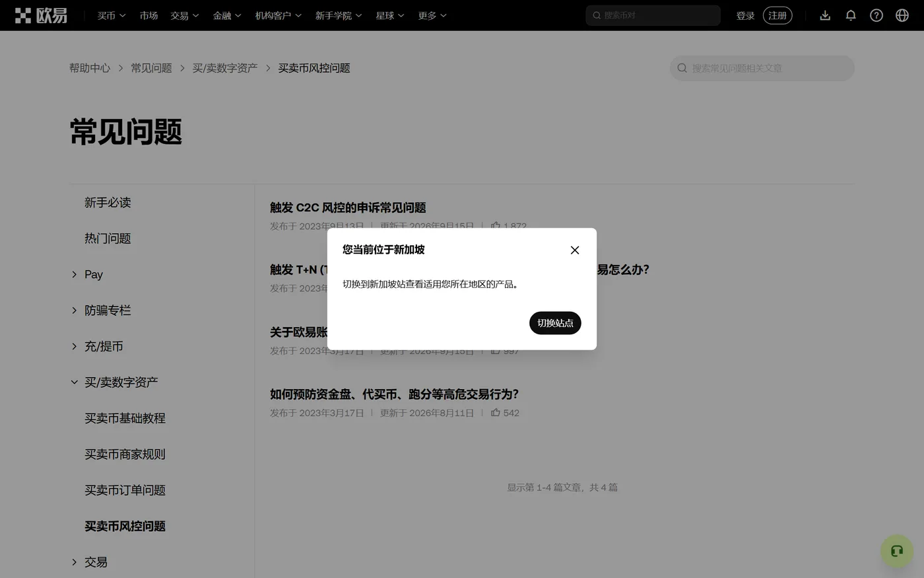Close the 您当前位于新加坡 dialog with X

click(575, 250)
